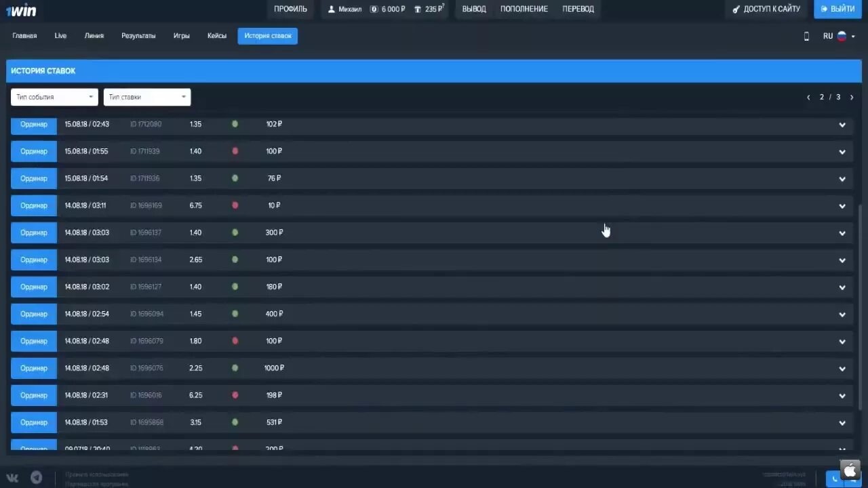Open the VK social icon
Screen dimensions: 868x488
pos(13,478)
